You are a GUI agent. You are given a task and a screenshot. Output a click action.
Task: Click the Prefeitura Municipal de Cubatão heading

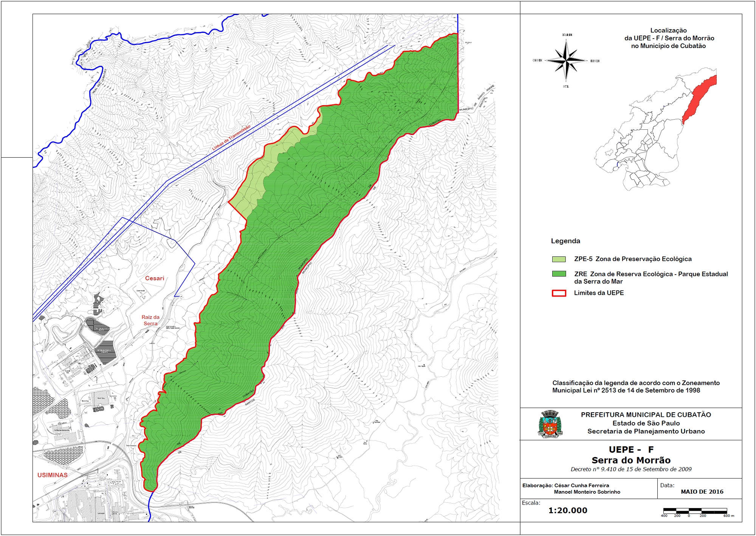pos(646,415)
